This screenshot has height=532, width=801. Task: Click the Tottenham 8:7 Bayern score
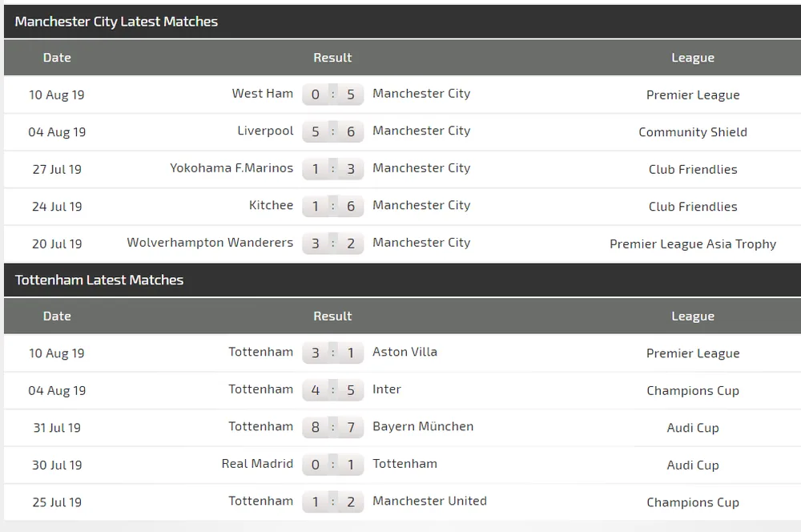(x=332, y=427)
